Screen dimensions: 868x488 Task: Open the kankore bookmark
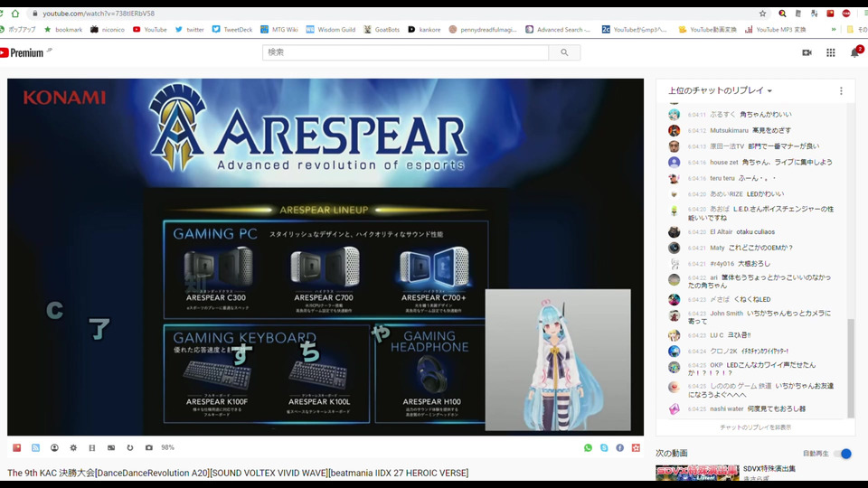(424, 29)
